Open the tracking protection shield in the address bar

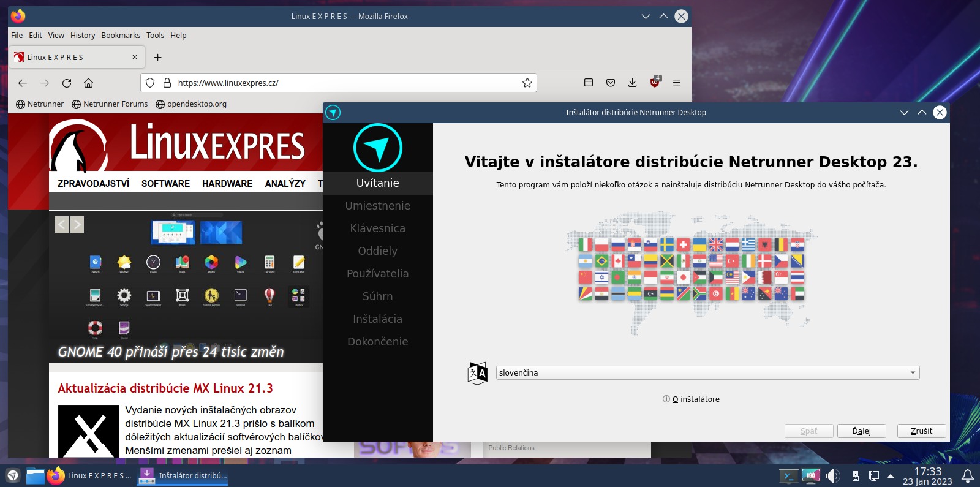pos(150,83)
